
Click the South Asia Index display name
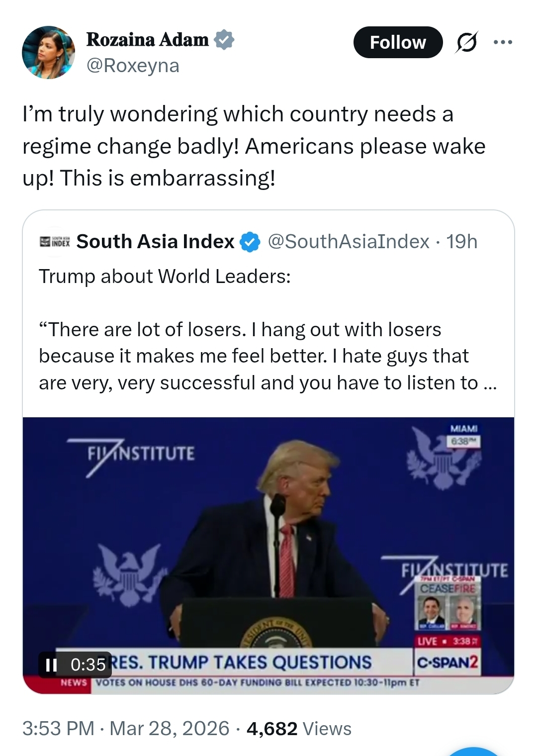155,242
